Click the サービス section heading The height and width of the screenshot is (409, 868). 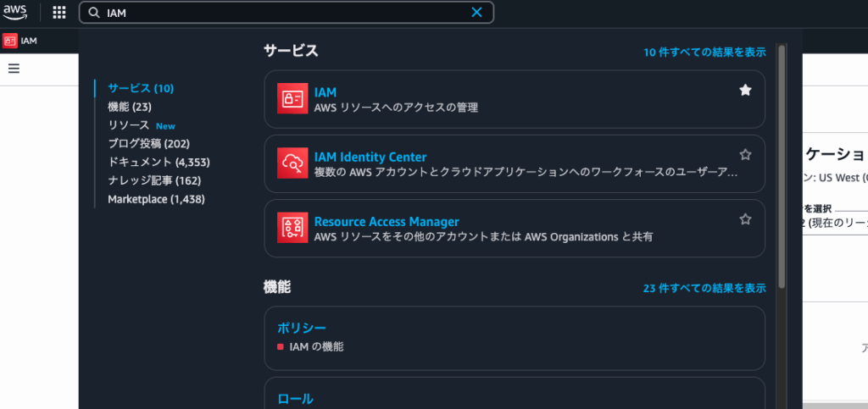(291, 51)
